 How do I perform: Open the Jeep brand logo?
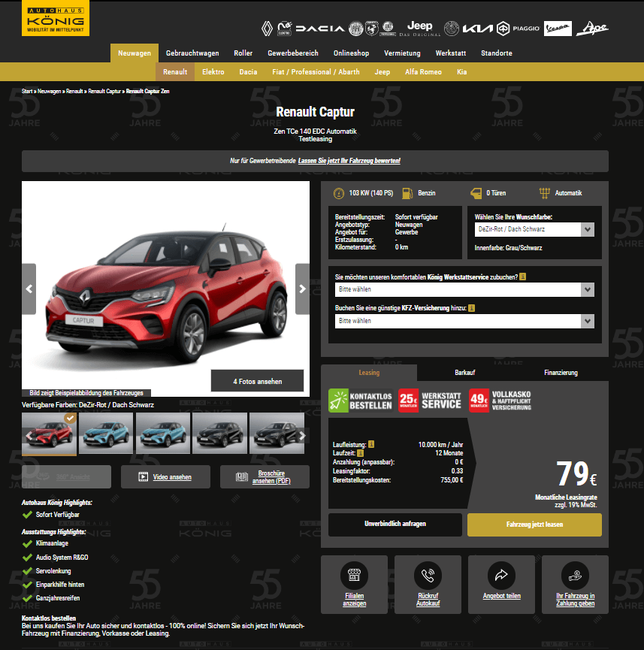(419, 29)
